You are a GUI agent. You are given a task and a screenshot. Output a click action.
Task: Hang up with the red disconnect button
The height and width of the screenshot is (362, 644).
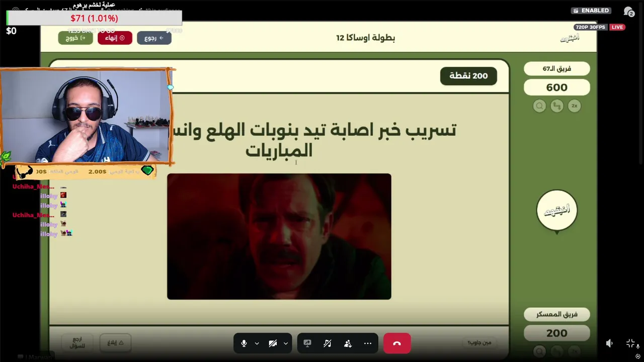click(x=397, y=343)
